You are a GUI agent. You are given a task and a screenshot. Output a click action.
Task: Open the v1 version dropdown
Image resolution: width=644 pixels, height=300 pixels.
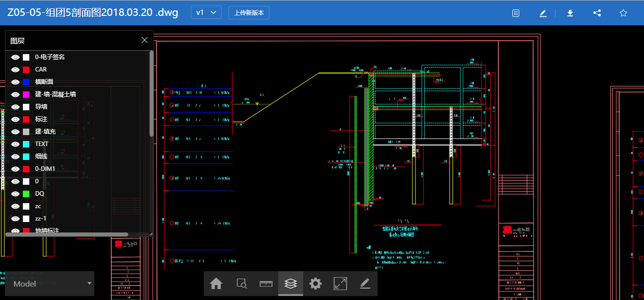click(x=206, y=13)
